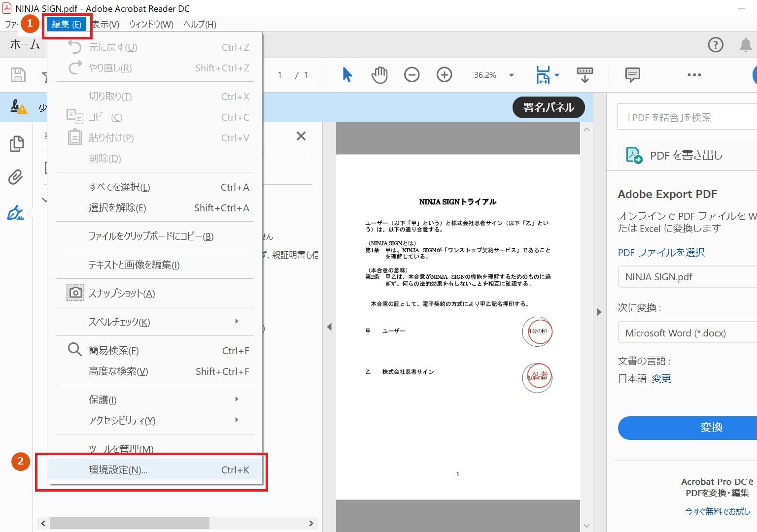Choose 簡易検索(F) menu entry
The height and width of the screenshot is (532, 757).
tap(155, 351)
